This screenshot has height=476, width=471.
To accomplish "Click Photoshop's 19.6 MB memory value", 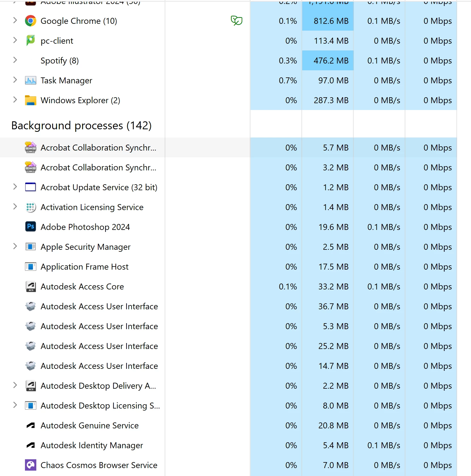I will 333,227.
